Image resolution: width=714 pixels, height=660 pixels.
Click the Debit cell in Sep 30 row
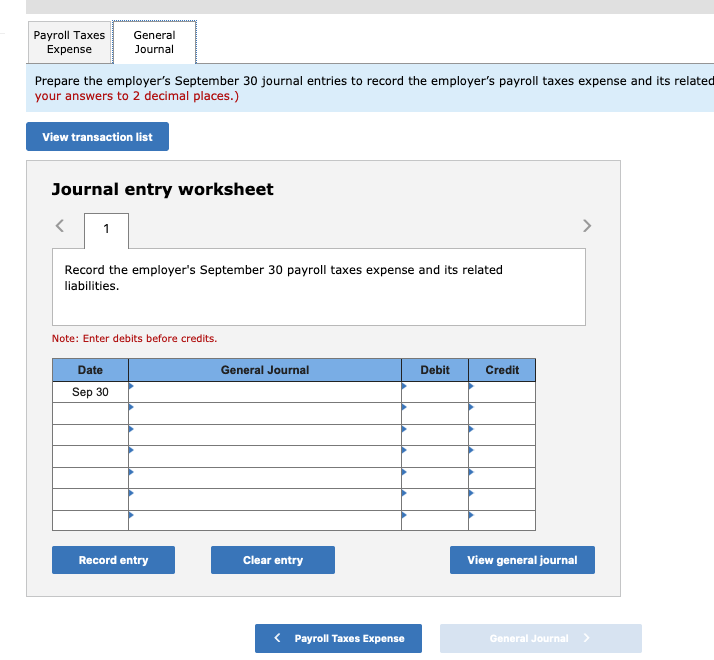pyautogui.click(x=435, y=392)
